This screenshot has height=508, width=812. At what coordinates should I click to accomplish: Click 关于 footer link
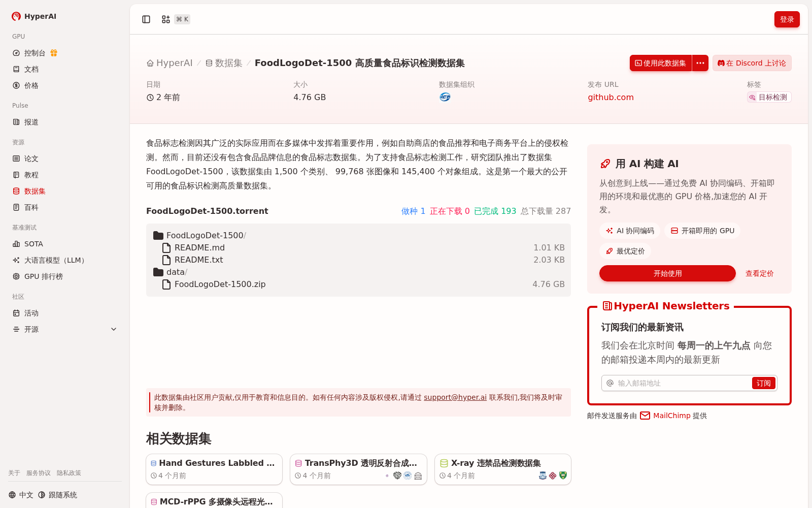[x=14, y=473]
